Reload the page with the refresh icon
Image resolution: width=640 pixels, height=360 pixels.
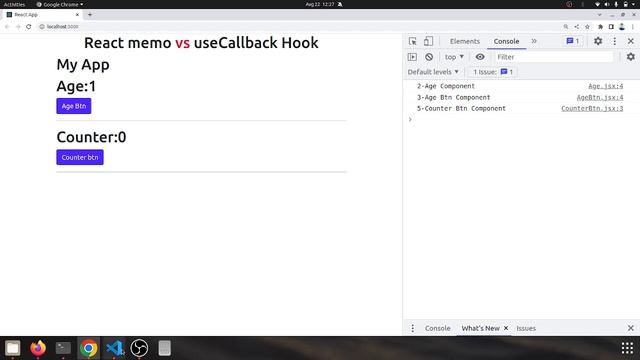pos(29,27)
